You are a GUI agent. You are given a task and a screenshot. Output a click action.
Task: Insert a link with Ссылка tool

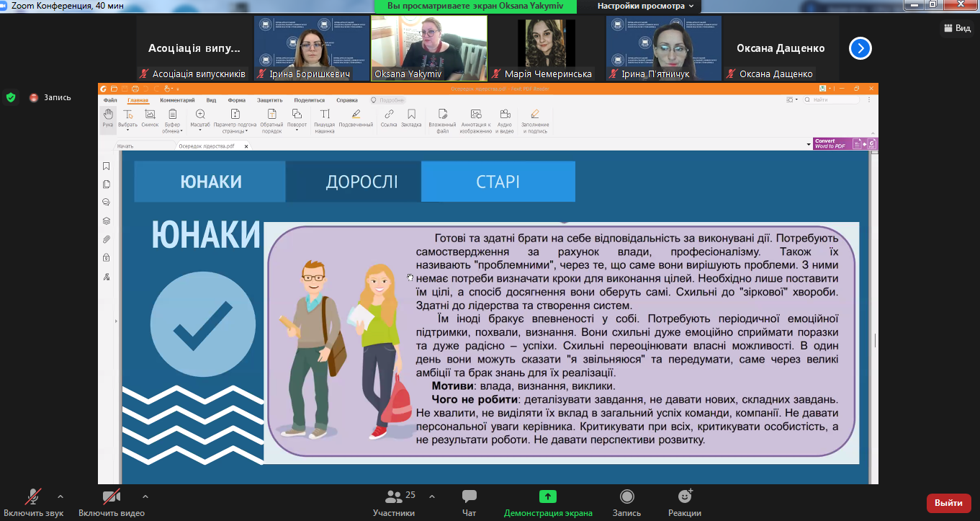click(x=389, y=119)
